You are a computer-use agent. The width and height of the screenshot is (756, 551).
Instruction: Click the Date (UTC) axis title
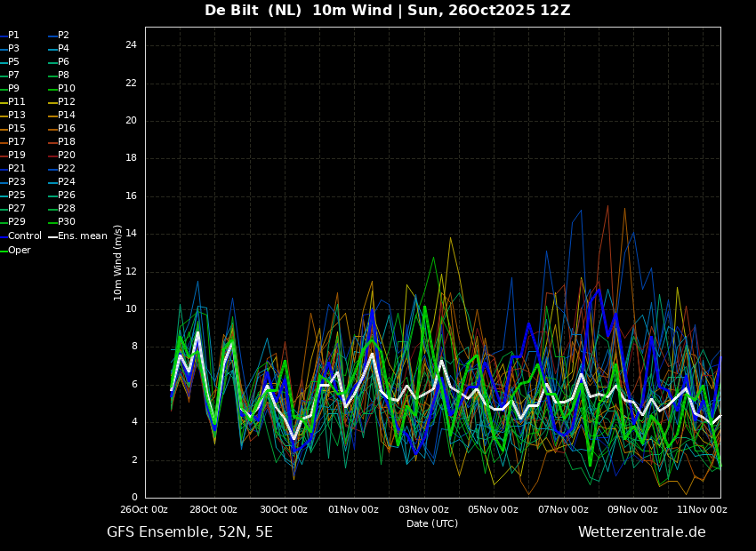(x=432, y=523)
